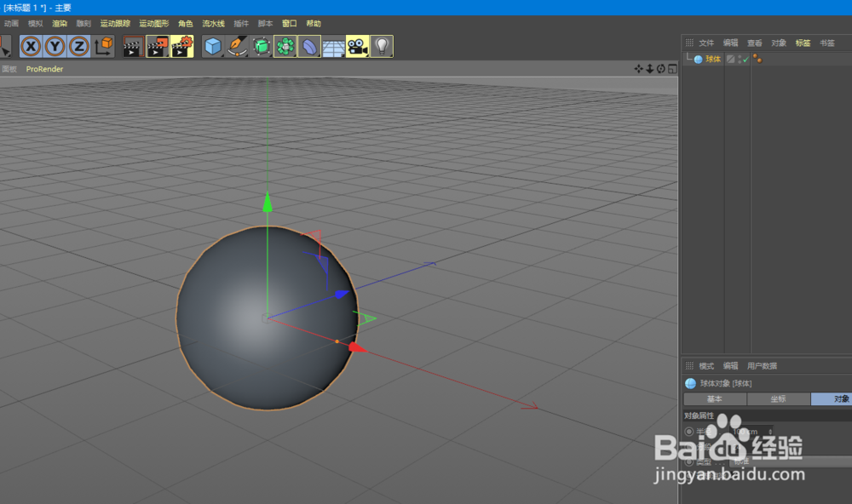Click the 半径 value stepper arrows
Image resolution: width=852 pixels, height=504 pixels.
(x=770, y=432)
